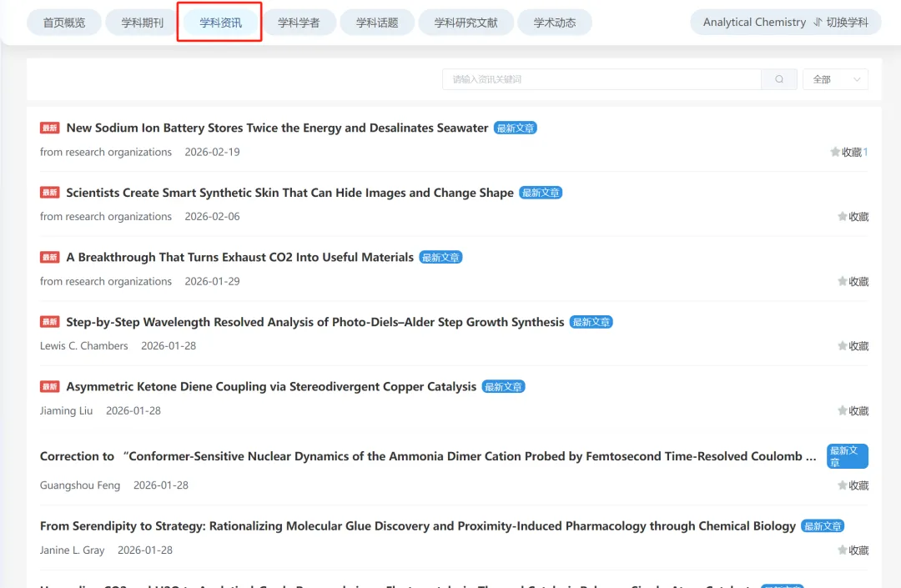Switch discipline via Analytical Chemistry 切换学科
The width and height of the screenshot is (901, 588).
785,23
